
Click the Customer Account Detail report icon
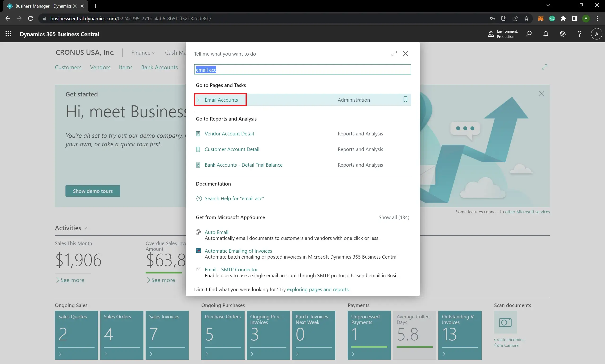pyautogui.click(x=198, y=149)
